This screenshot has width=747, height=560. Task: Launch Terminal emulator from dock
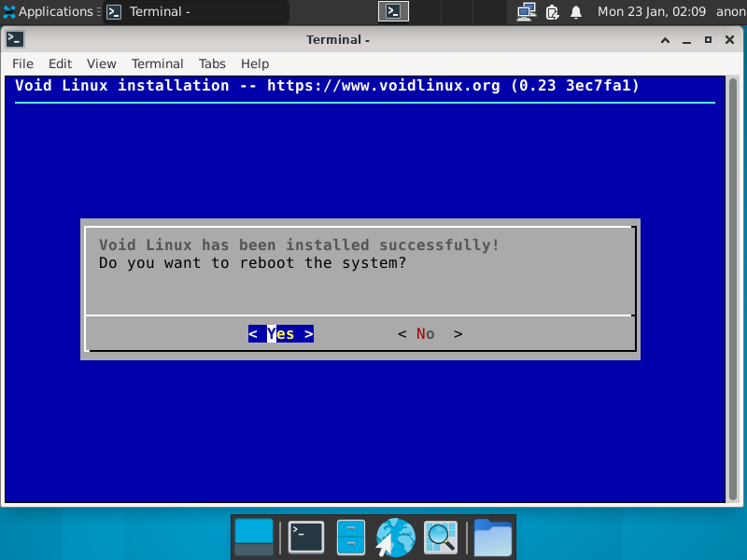click(x=306, y=538)
